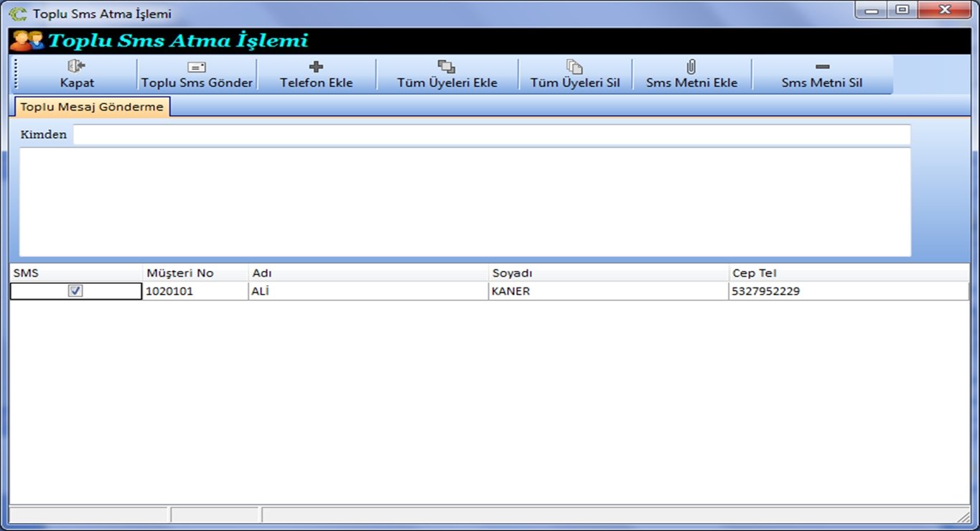Click the Sms Metni Ekle paperclip icon
Image resolution: width=980 pixels, height=531 pixels.
coord(691,67)
